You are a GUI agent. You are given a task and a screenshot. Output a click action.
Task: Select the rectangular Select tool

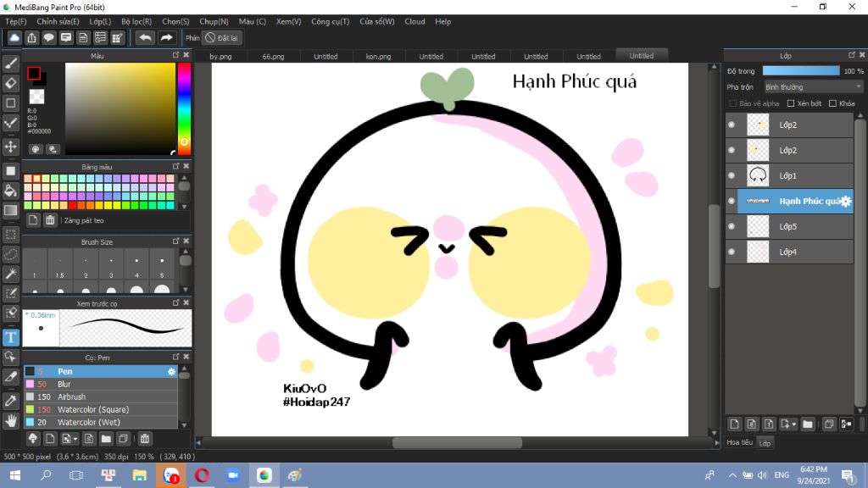[x=10, y=235]
